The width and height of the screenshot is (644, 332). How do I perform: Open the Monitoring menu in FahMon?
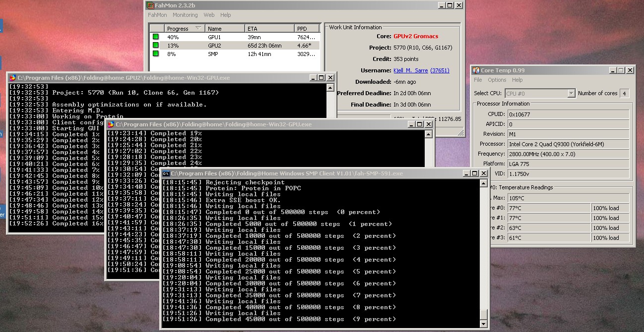185,15
